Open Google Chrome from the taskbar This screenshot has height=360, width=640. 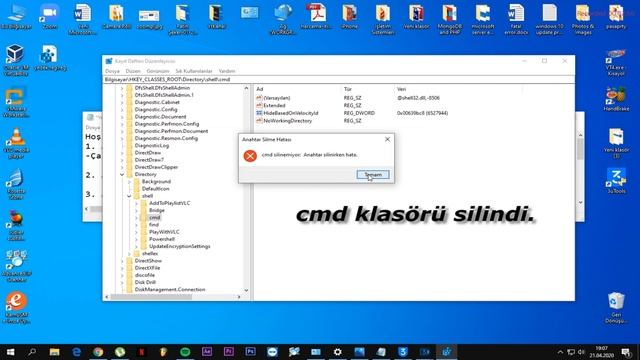tap(98, 352)
